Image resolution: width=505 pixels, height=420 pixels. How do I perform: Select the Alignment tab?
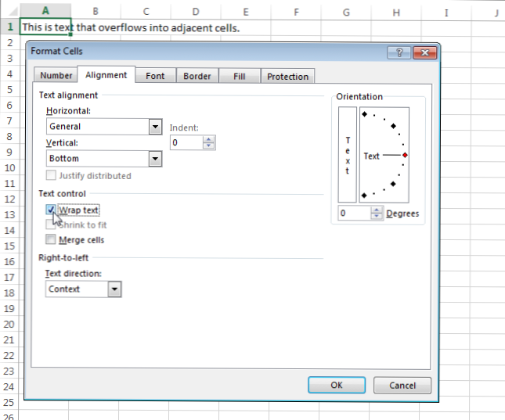pos(106,75)
